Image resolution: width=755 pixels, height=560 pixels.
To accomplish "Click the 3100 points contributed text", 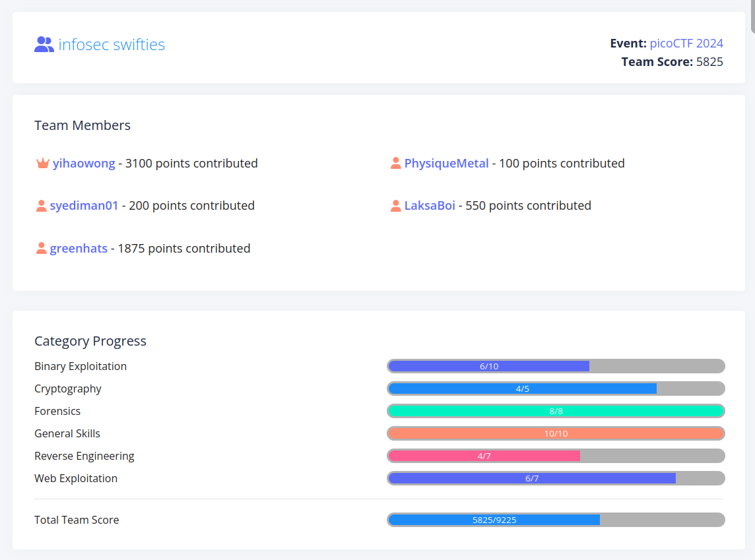I will (191, 163).
